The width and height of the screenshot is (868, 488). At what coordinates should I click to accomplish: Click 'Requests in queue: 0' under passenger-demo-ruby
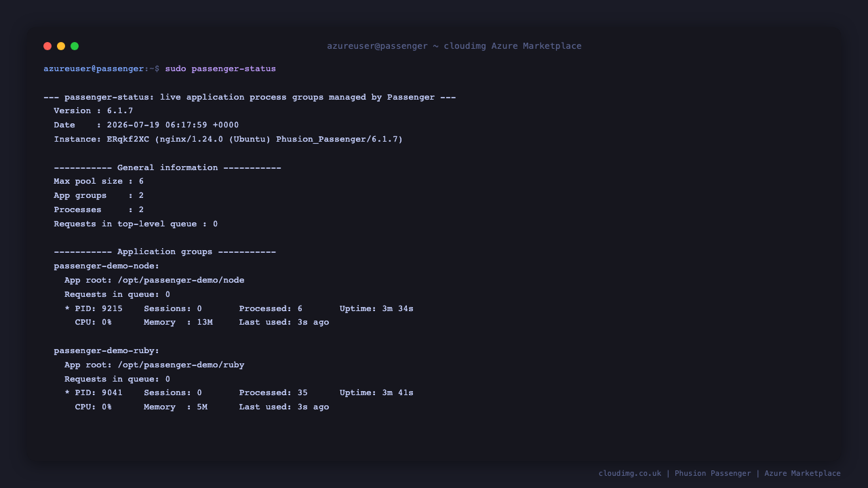pos(117,380)
